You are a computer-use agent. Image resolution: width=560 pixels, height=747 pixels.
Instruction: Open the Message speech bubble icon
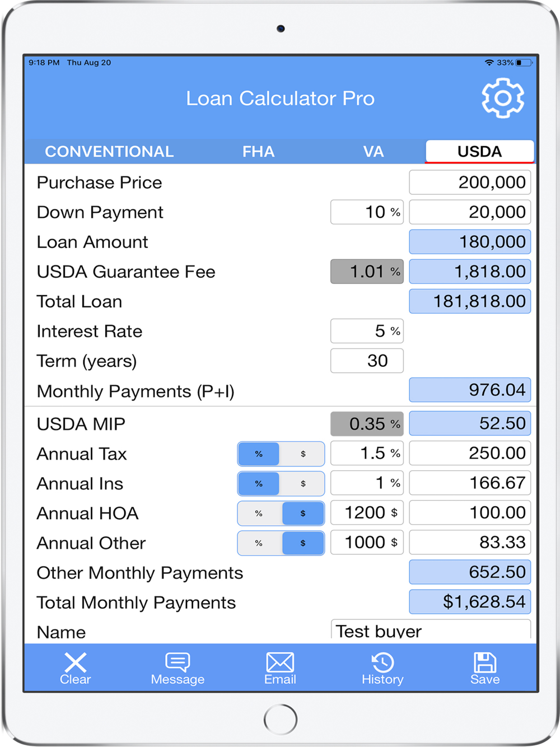tap(178, 662)
